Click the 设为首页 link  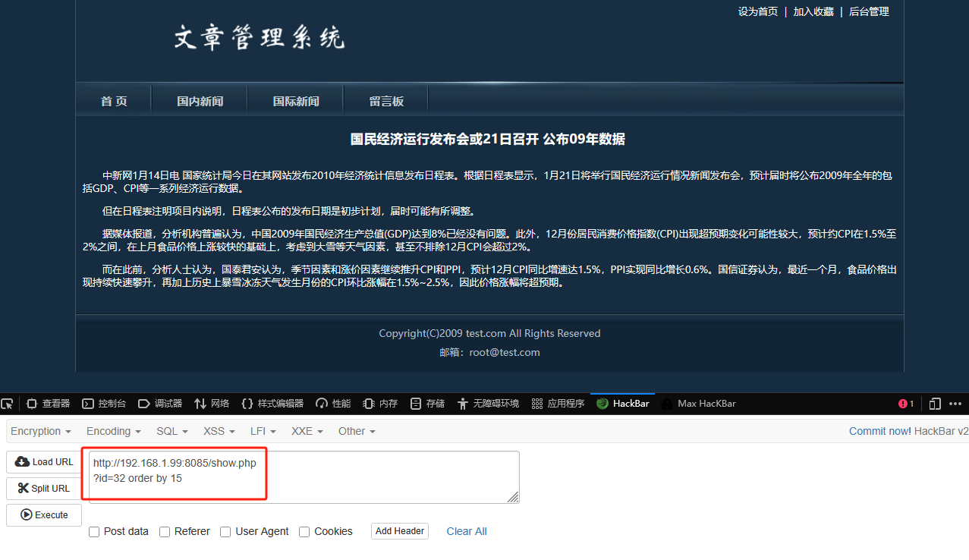[x=758, y=11]
